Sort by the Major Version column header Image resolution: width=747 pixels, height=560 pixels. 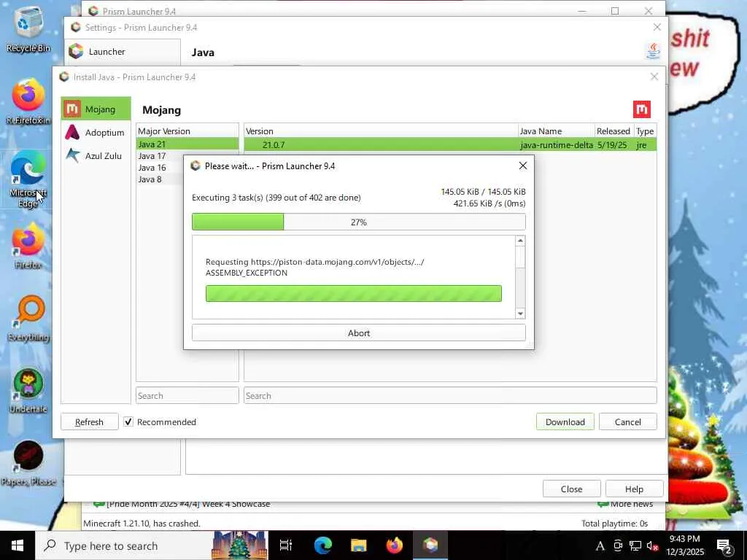click(187, 131)
